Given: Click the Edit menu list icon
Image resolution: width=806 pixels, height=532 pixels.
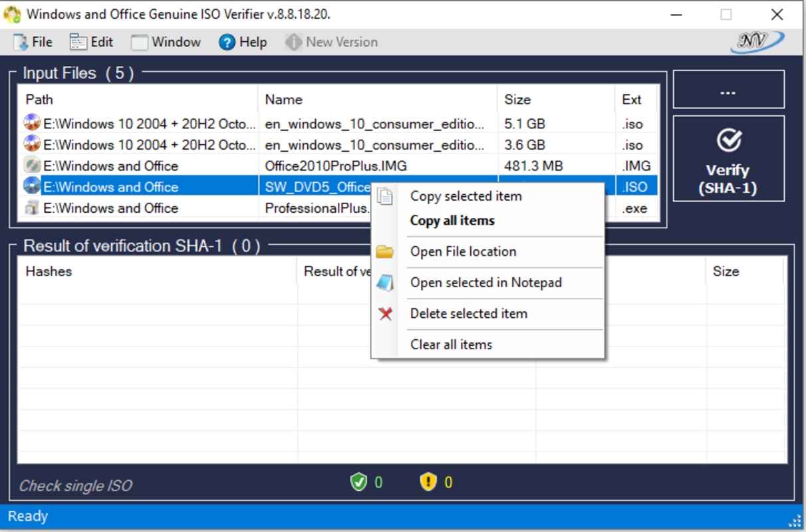Looking at the screenshot, I should coord(78,43).
